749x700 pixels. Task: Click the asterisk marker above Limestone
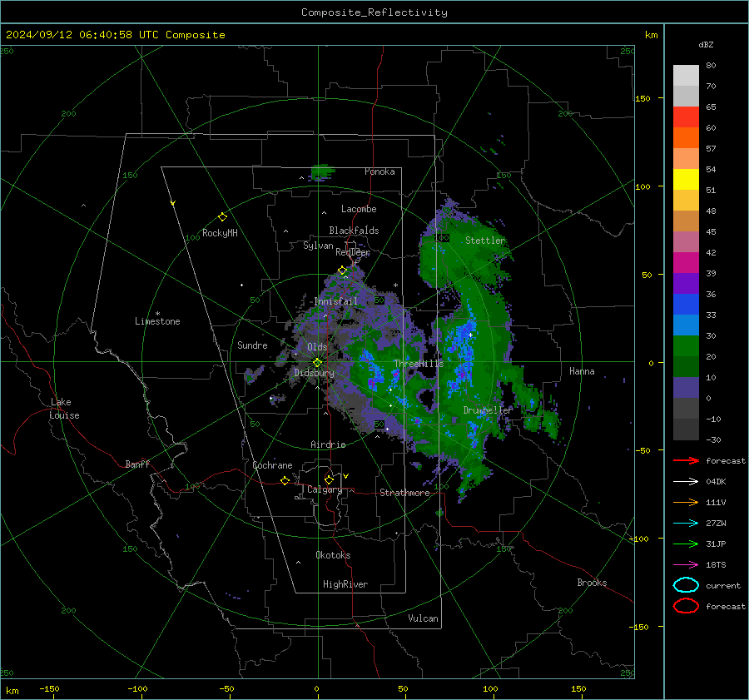157,314
